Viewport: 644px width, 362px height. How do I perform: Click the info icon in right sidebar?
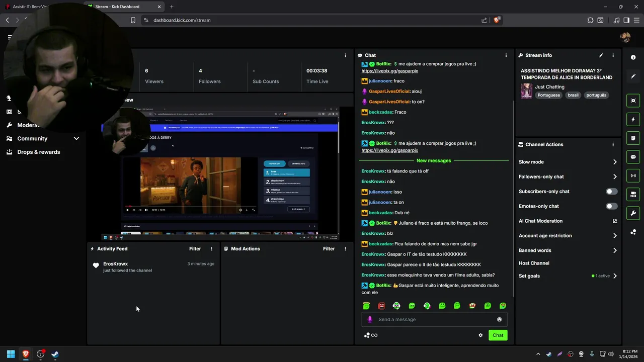tap(633, 57)
